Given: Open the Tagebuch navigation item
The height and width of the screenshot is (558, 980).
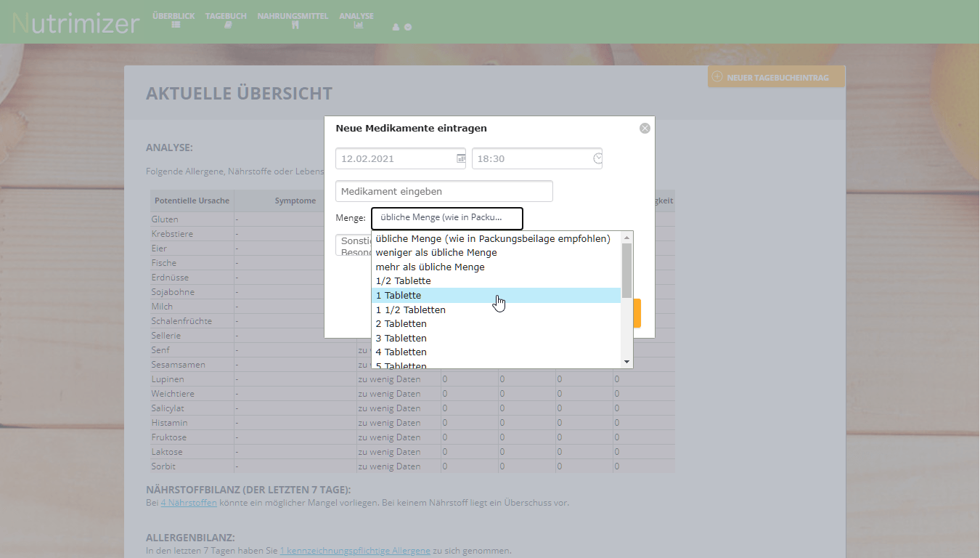Looking at the screenshot, I should (226, 20).
